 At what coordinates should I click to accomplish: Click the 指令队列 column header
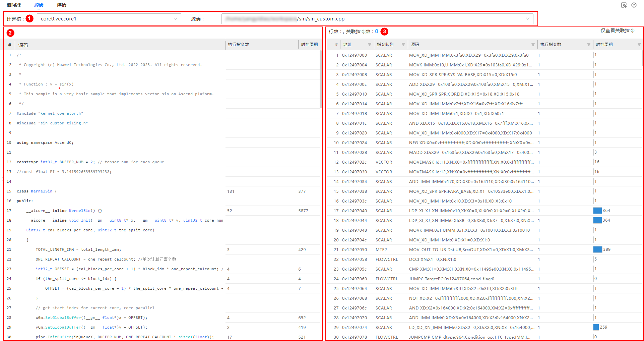(x=385, y=45)
